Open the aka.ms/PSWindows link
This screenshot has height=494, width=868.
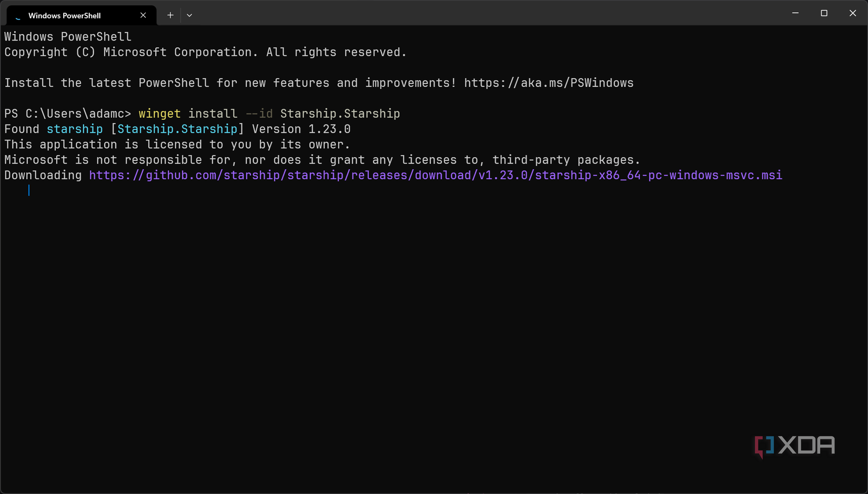(549, 83)
